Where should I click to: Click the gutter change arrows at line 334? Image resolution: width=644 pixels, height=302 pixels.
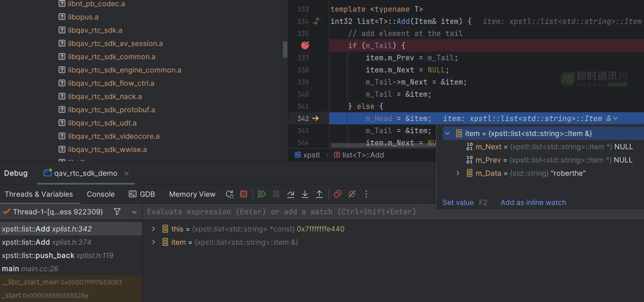(x=316, y=22)
